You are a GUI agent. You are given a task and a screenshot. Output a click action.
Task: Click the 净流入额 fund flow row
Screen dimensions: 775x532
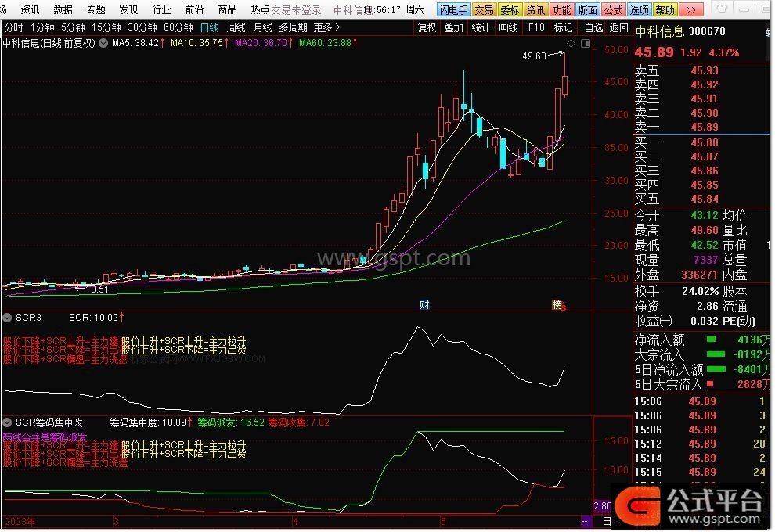tap(702, 340)
